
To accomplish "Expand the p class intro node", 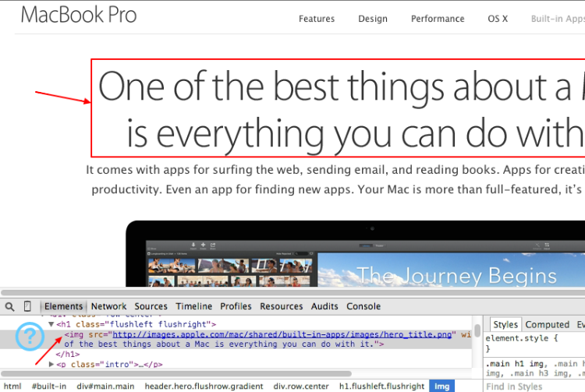I will [51, 364].
